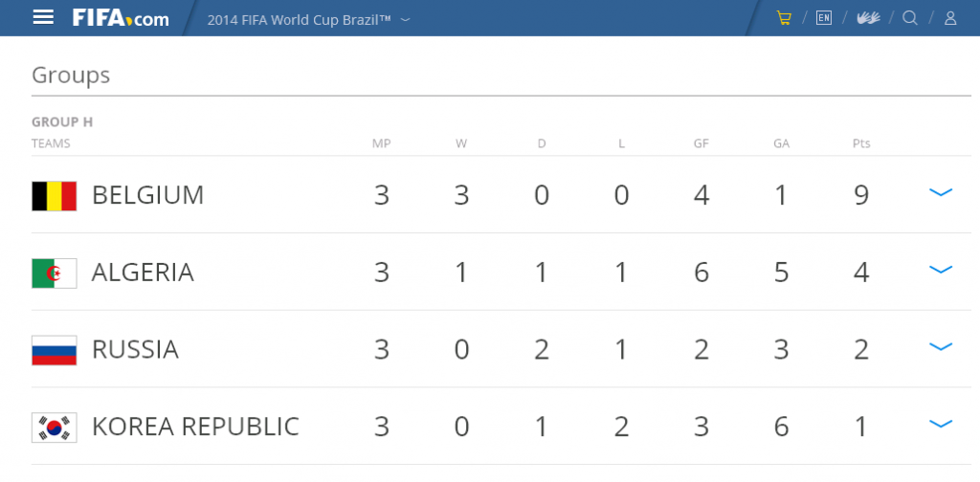This screenshot has height=482, width=980.
Task: Click the Pts column header
Action: 861,143
